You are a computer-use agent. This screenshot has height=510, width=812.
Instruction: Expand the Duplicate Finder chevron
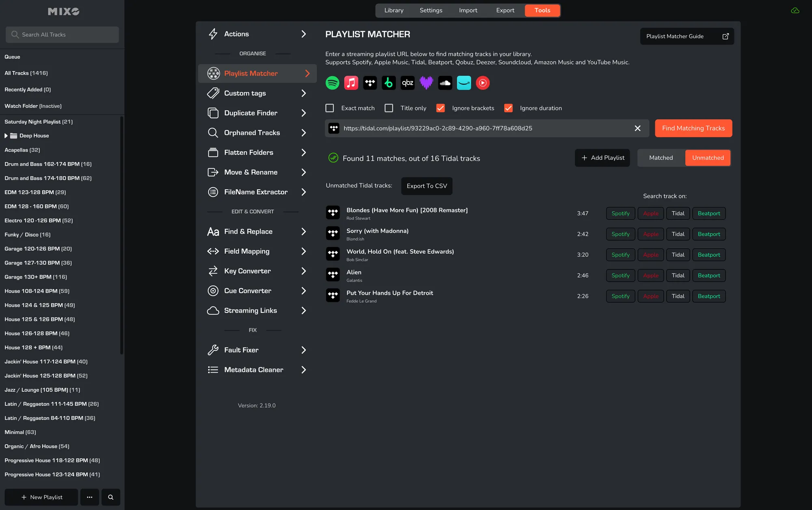[x=304, y=113]
